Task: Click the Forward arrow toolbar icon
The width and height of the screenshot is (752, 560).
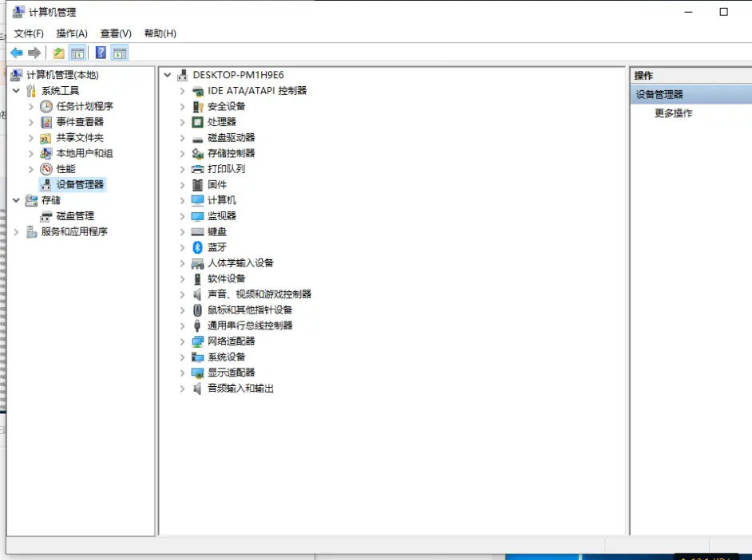Action: pos(34,53)
